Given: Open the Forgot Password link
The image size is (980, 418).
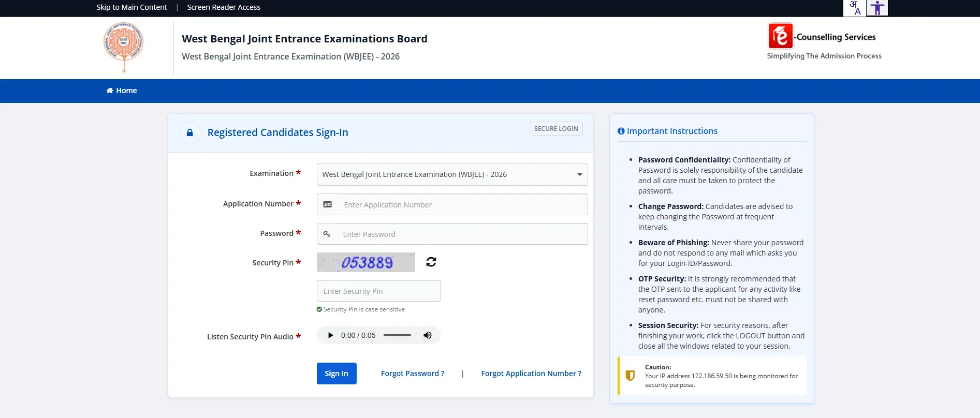Looking at the screenshot, I should (413, 374).
